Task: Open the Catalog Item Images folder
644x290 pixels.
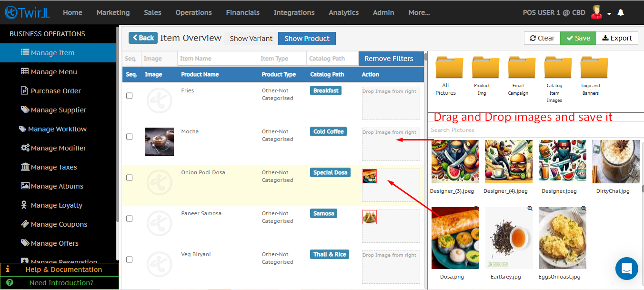Action: tap(558, 68)
